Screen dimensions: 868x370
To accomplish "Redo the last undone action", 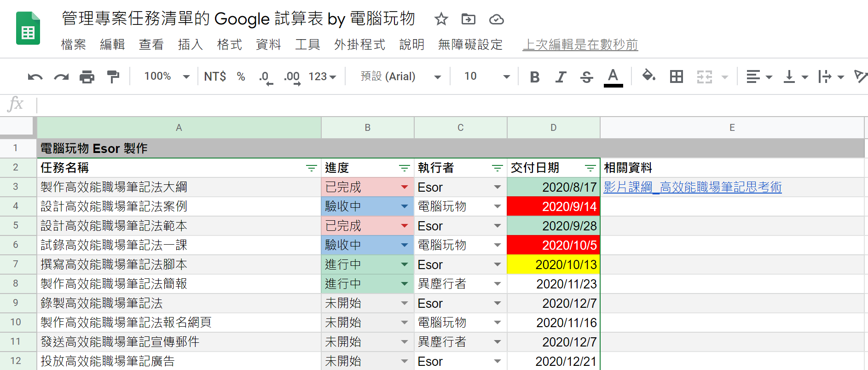I will [61, 76].
